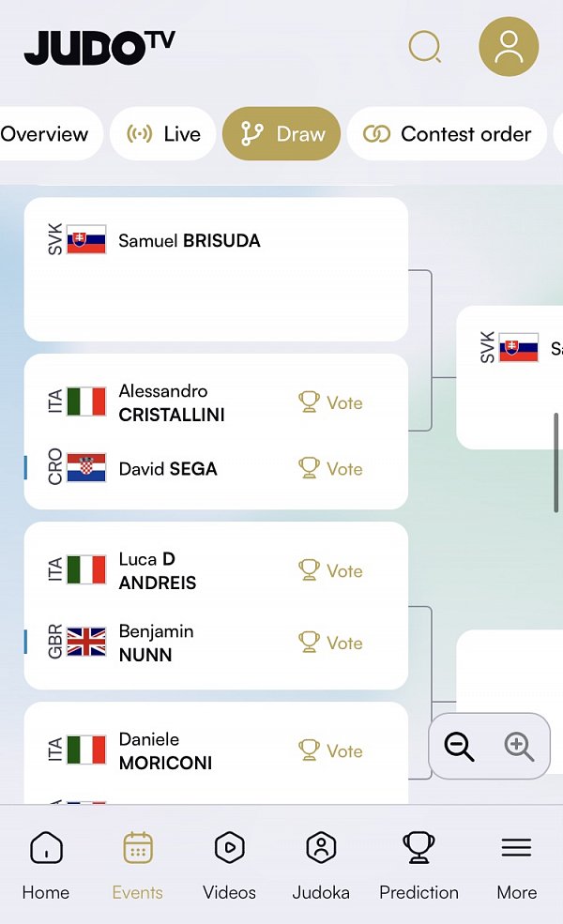
Task: Vote for David Sega
Action: tap(330, 468)
